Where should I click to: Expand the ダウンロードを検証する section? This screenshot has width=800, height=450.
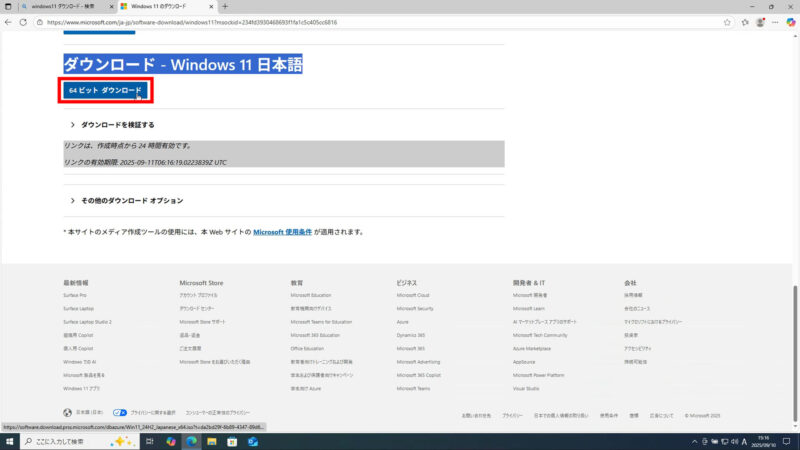tap(116, 125)
